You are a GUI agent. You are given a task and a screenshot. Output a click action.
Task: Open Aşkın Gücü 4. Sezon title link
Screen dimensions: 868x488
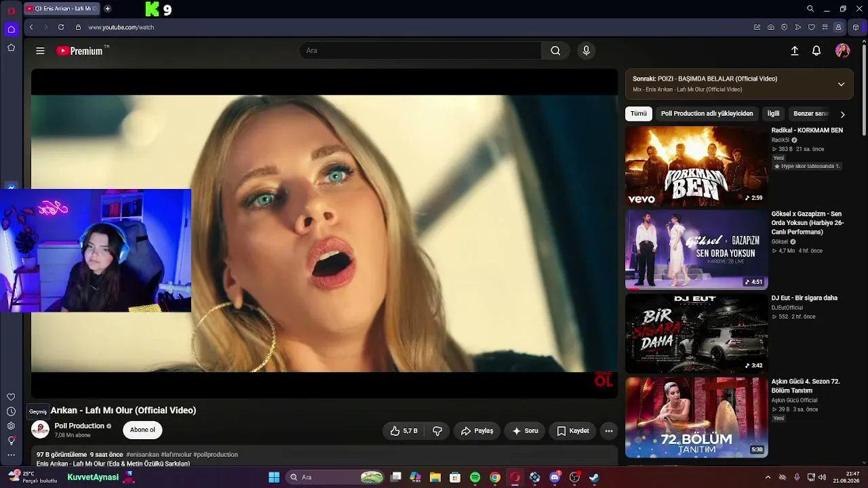pos(806,386)
